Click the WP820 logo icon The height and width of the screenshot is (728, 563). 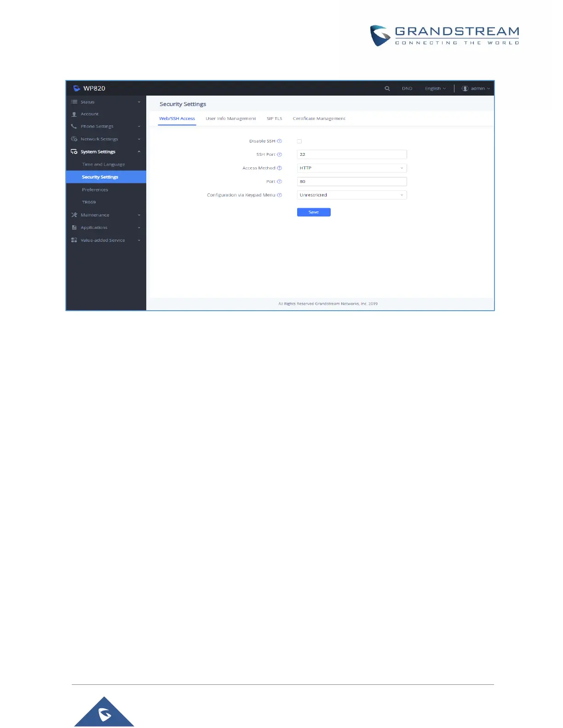click(77, 88)
